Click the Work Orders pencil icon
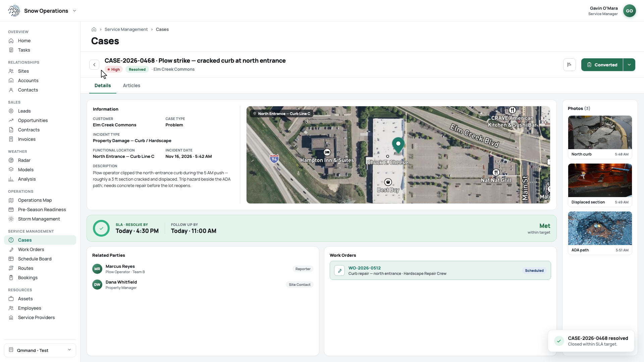The height and width of the screenshot is (362, 644). (11, 249)
